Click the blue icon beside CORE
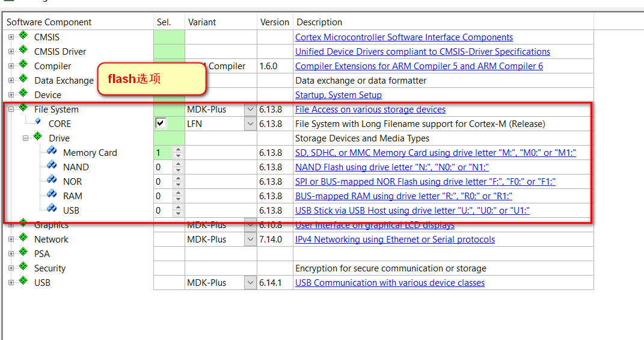Screen dimensions: 644x340 coord(38,122)
